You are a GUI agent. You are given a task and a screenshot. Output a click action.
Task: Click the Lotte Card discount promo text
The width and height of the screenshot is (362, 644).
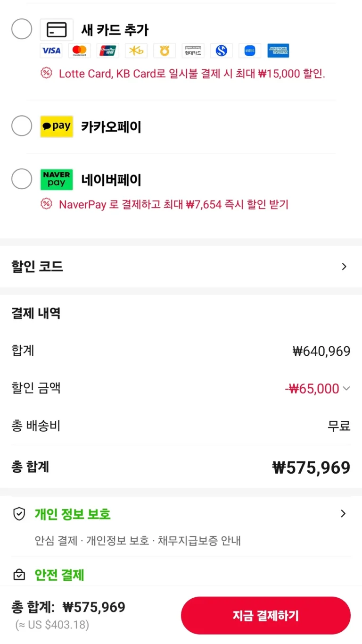(191, 74)
